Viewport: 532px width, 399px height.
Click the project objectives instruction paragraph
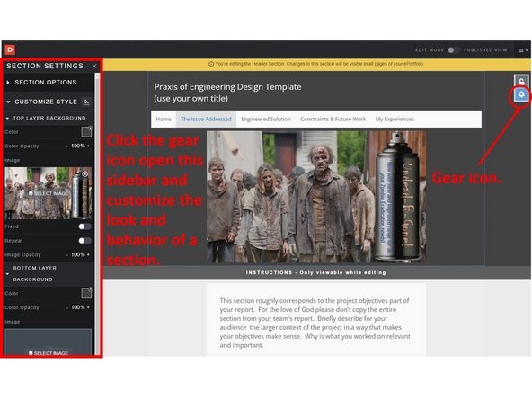coord(315,323)
